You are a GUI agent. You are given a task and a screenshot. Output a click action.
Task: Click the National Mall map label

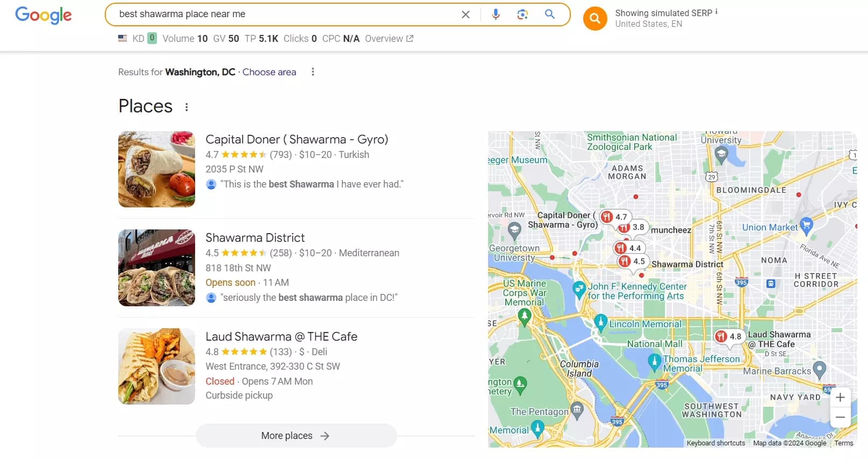pos(655,344)
